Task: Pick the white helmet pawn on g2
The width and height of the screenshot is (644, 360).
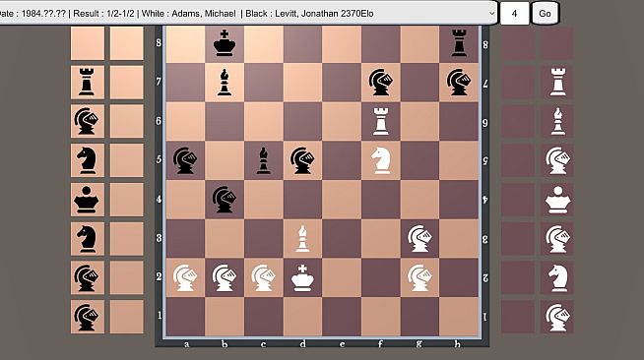Action: 419,277
